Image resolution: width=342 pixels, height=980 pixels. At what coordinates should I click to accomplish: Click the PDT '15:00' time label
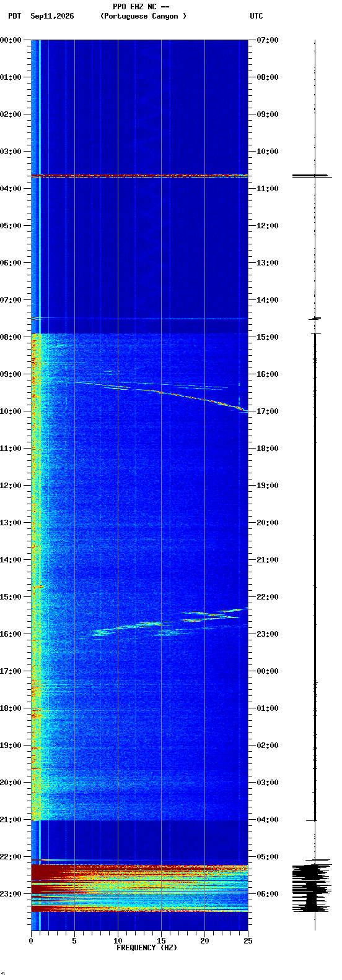(x=11, y=597)
